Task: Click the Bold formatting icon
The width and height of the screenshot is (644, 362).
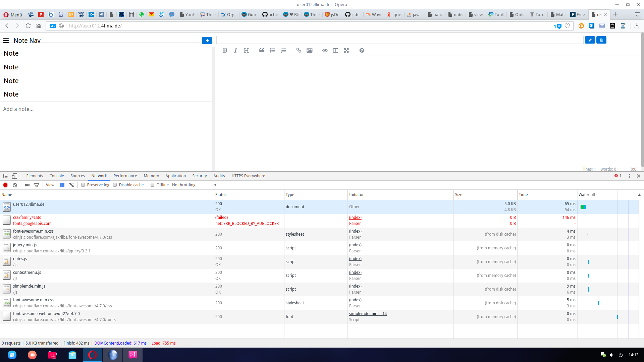Action: pyautogui.click(x=225, y=50)
